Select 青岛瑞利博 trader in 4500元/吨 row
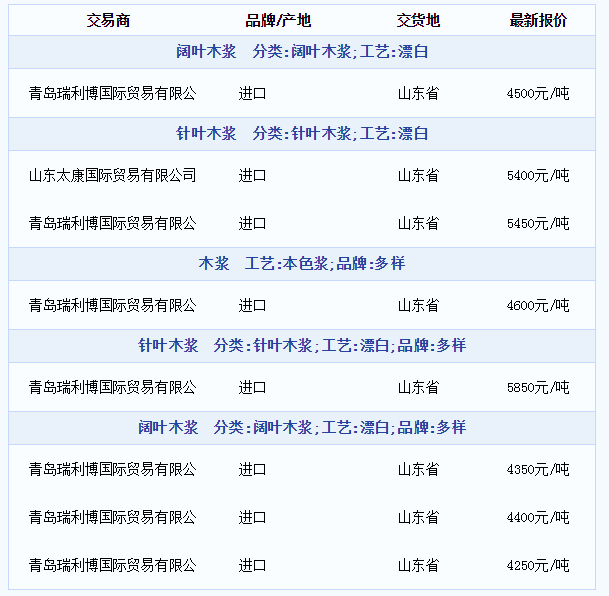 point(113,94)
